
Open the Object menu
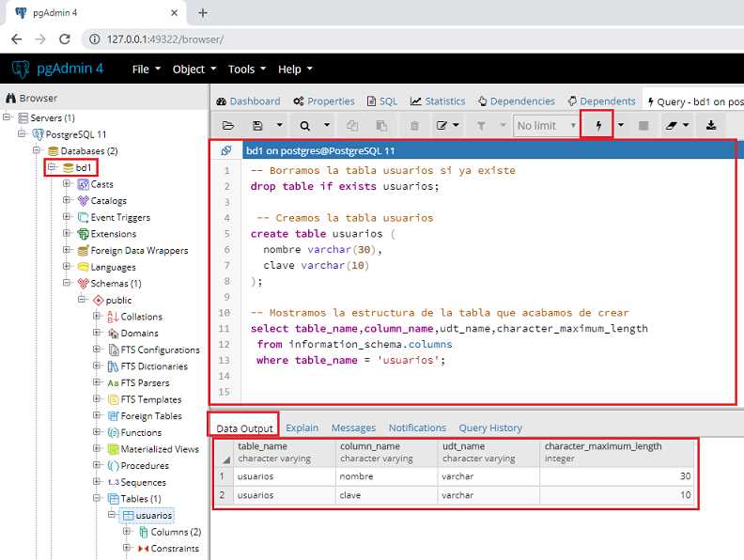(194, 70)
